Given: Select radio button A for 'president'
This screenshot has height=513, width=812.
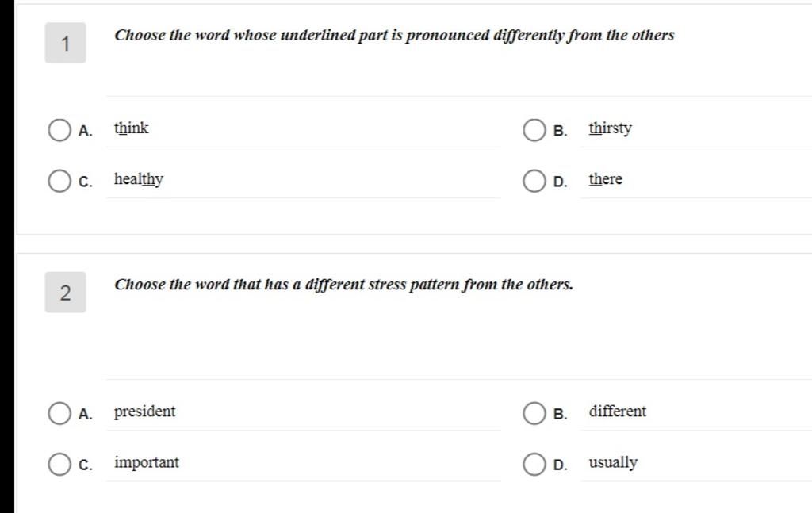Looking at the screenshot, I should [x=59, y=413].
